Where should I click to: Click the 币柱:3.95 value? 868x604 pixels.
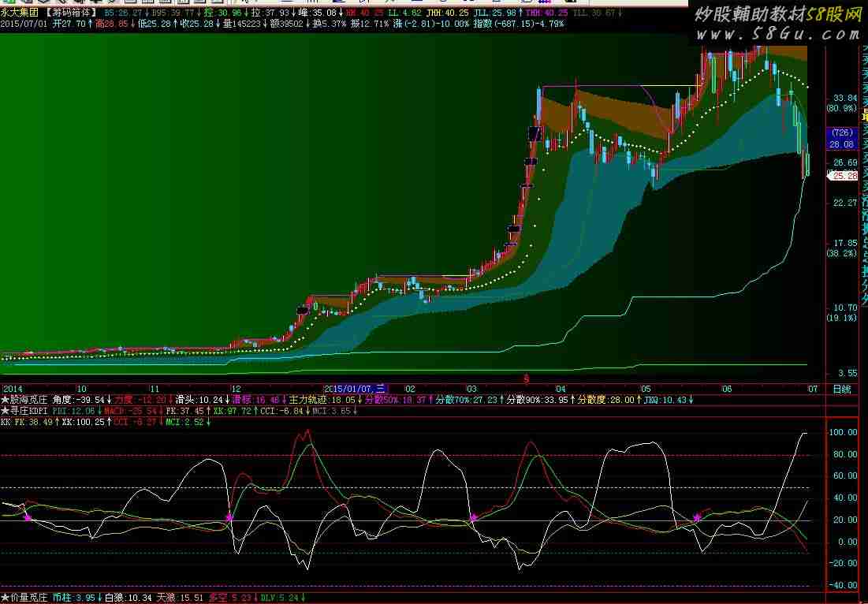coord(73,598)
